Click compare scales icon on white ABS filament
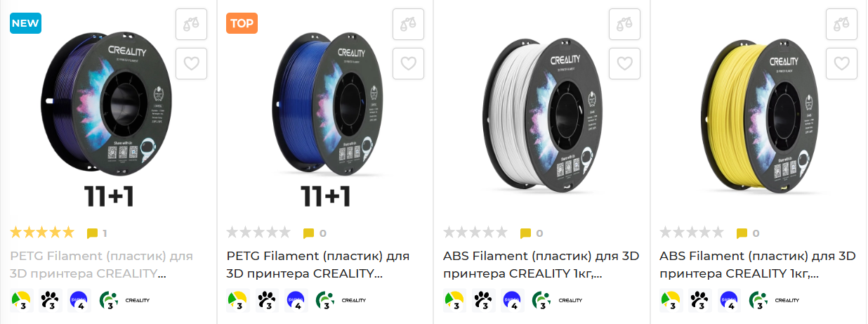The image size is (868, 324). tap(624, 25)
